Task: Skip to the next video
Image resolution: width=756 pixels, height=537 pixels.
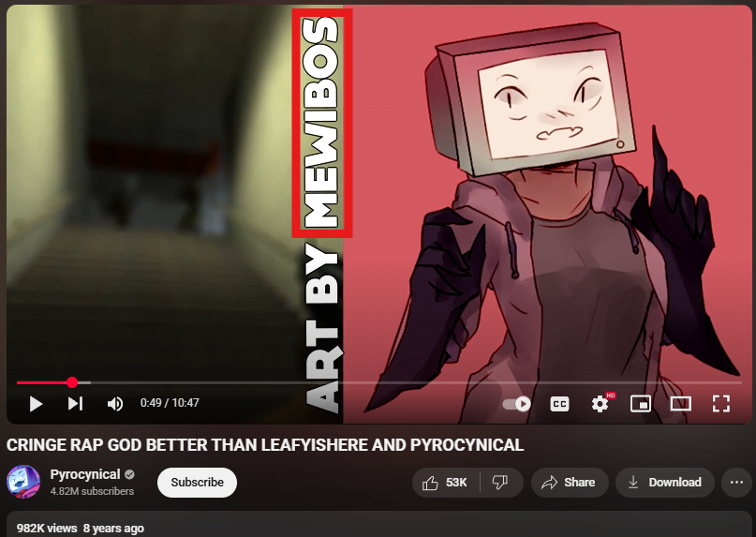Action: point(76,404)
